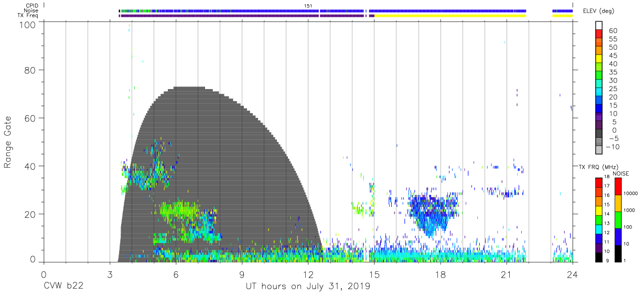
Task: Select the black bottom of NOISE bar
Action: click(618, 253)
